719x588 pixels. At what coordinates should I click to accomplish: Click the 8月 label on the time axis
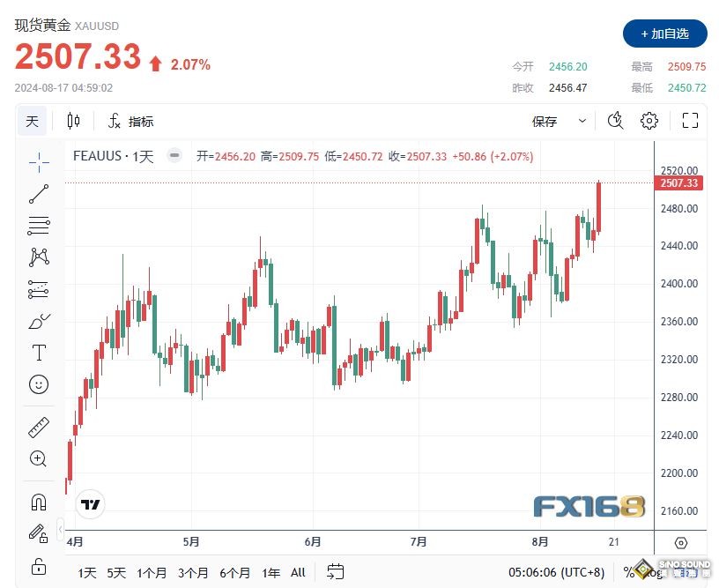point(540,541)
